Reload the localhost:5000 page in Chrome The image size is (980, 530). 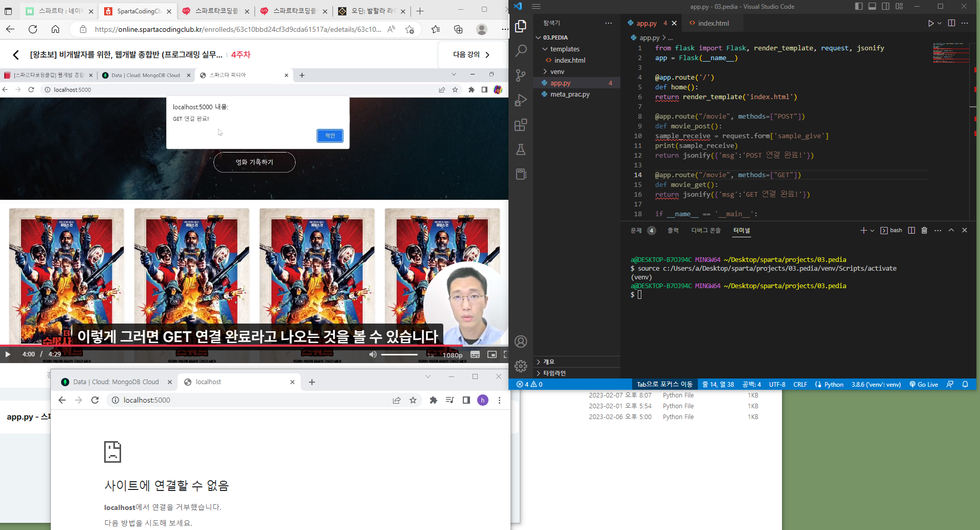(x=95, y=400)
